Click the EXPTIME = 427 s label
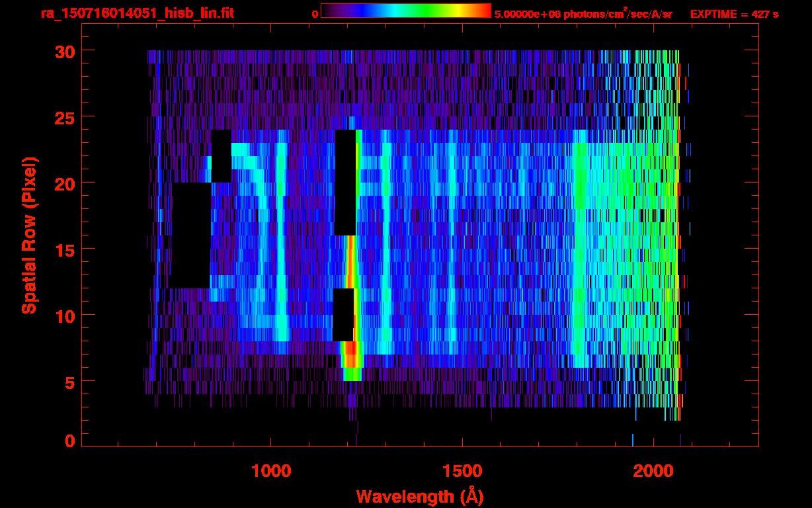The height and width of the screenshot is (508, 812). (x=734, y=13)
